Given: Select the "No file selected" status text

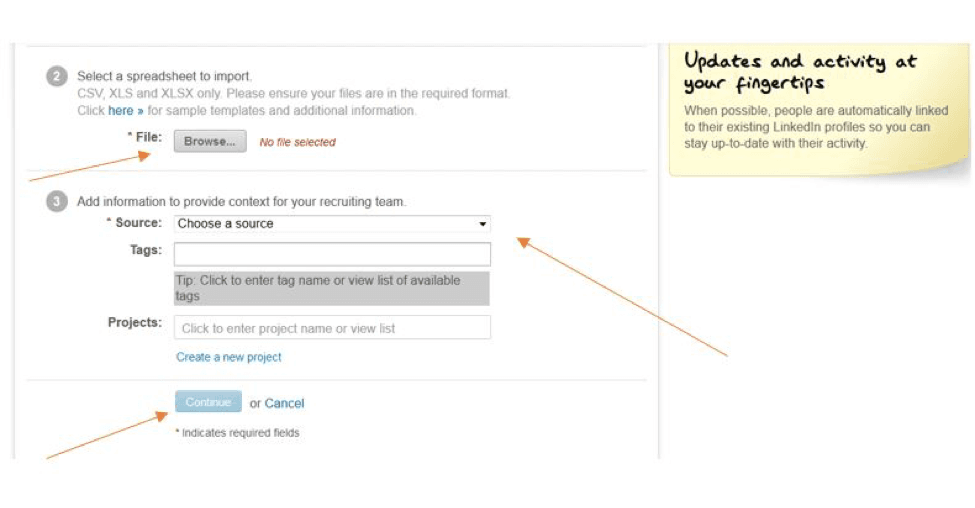Looking at the screenshot, I should (297, 142).
